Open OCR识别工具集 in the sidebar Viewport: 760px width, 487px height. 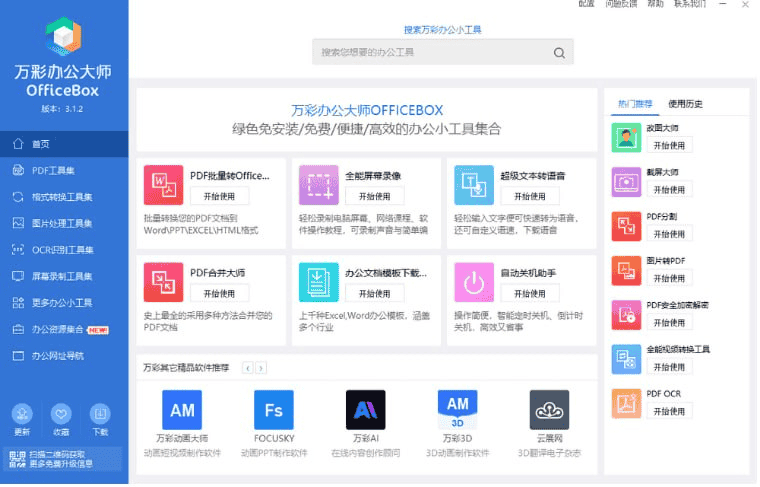pyautogui.click(x=64, y=251)
